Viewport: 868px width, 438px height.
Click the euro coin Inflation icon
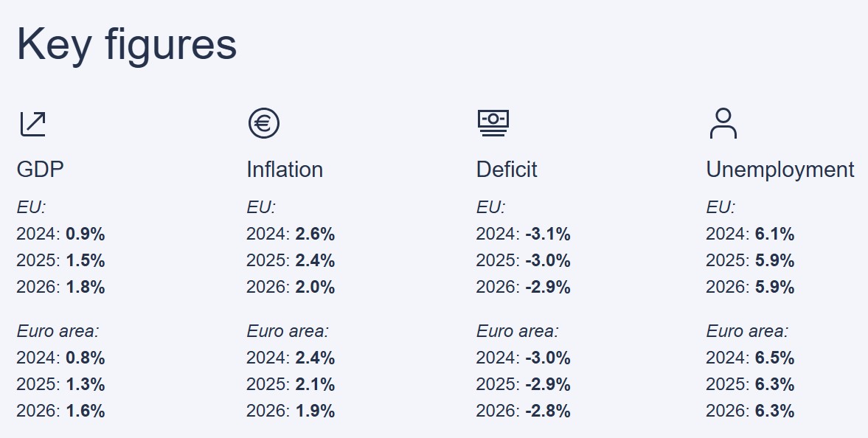263,123
